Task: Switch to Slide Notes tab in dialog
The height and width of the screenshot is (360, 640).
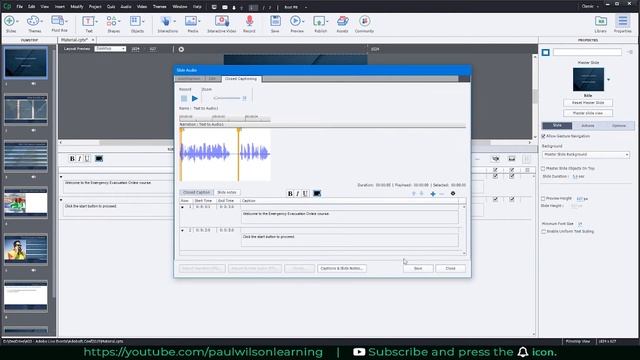Action: point(227,192)
